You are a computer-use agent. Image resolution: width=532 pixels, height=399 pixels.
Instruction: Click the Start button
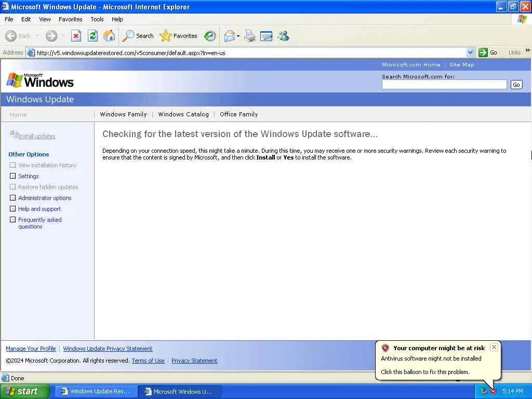(25, 391)
